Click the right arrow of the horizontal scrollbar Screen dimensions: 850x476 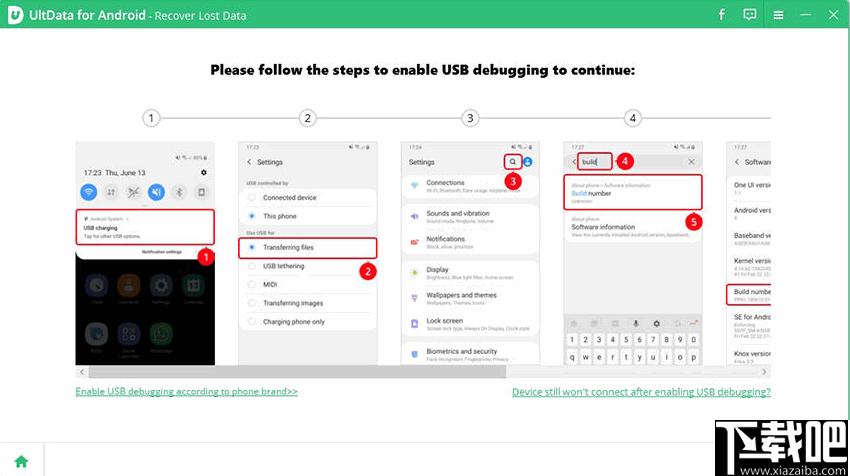tap(764, 372)
